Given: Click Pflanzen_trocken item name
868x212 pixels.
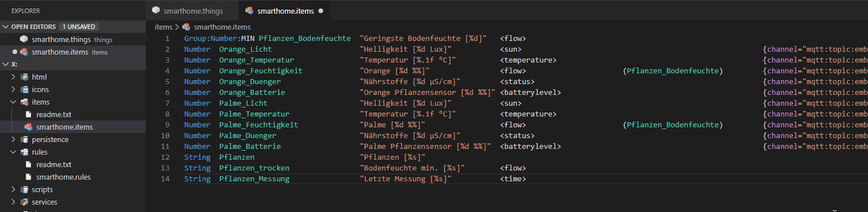Looking at the screenshot, I should 254,168.
